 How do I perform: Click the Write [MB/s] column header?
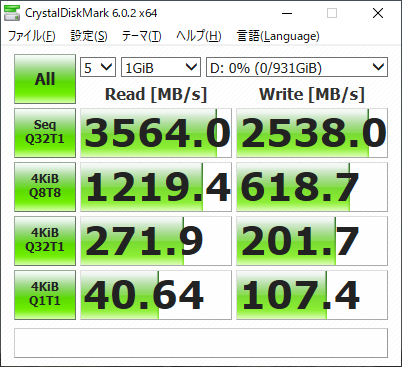312,94
